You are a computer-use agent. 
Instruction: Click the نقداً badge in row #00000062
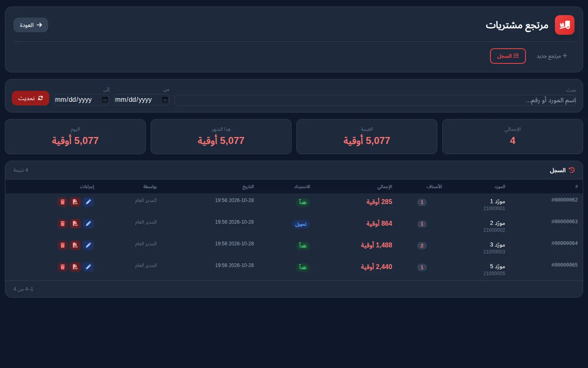point(303,202)
